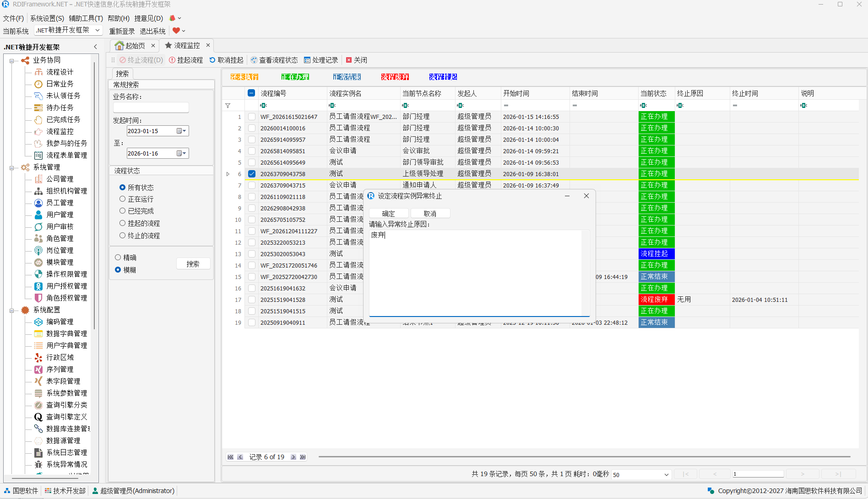Switch to the 起始页 tab
The height and width of the screenshot is (499, 868).
coord(135,46)
